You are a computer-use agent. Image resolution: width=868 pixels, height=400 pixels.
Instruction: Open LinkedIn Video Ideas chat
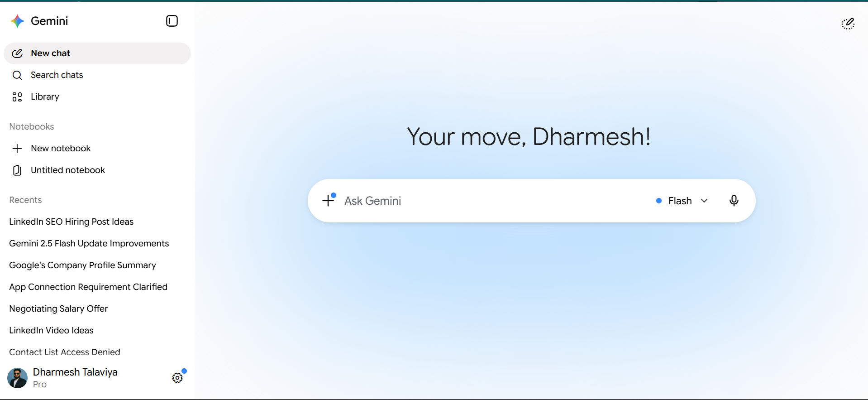coord(51,330)
